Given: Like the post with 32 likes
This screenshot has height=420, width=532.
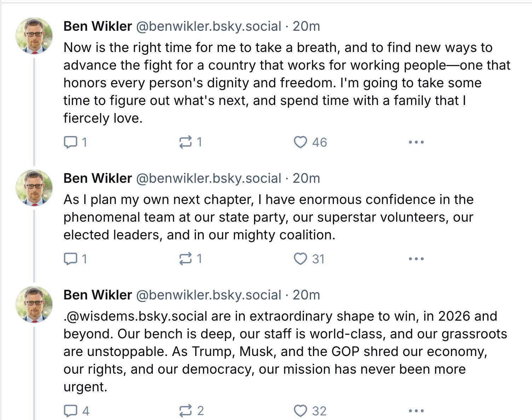Looking at the screenshot, I should click(x=310, y=411).
